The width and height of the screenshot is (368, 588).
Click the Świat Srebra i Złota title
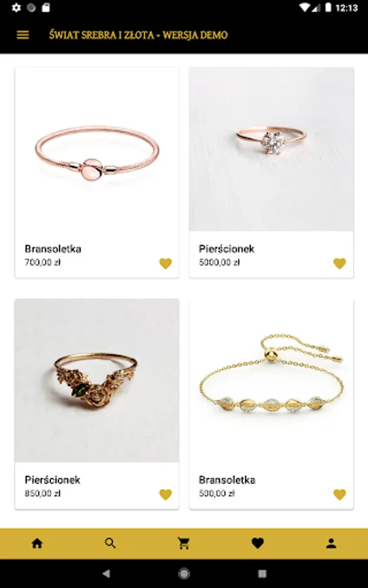coord(139,35)
